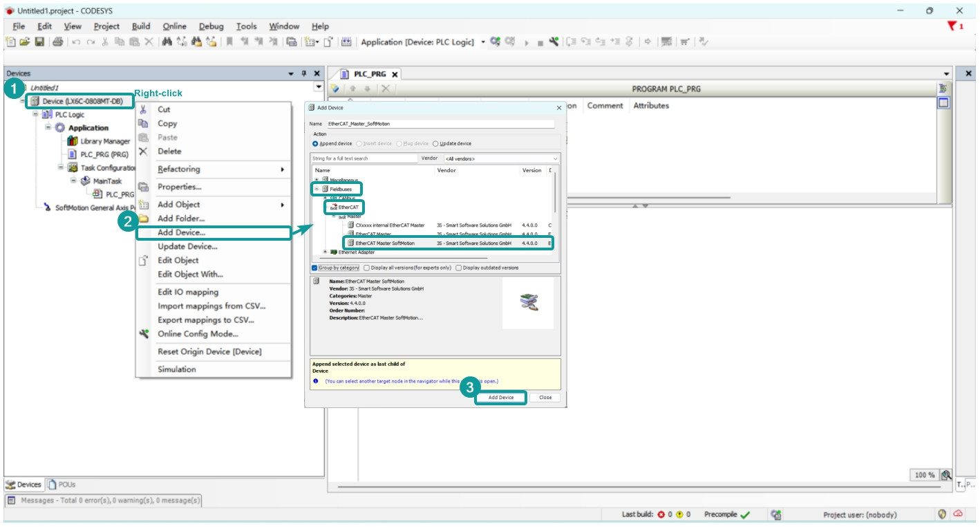Enable Display outdated versions checkbox

click(x=459, y=268)
